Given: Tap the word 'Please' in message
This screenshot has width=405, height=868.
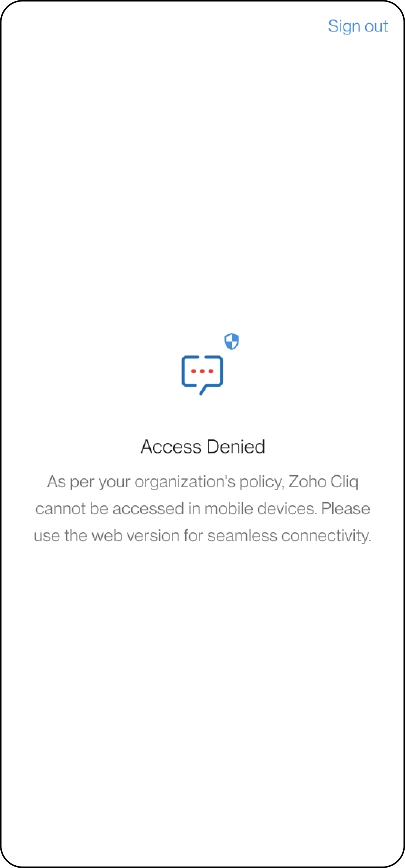Looking at the screenshot, I should click(x=346, y=509).
